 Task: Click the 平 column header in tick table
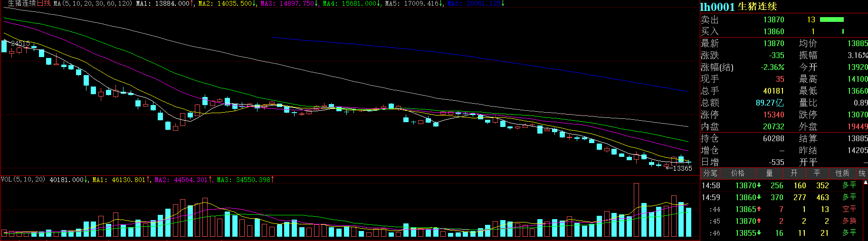[x=817, y=174]
